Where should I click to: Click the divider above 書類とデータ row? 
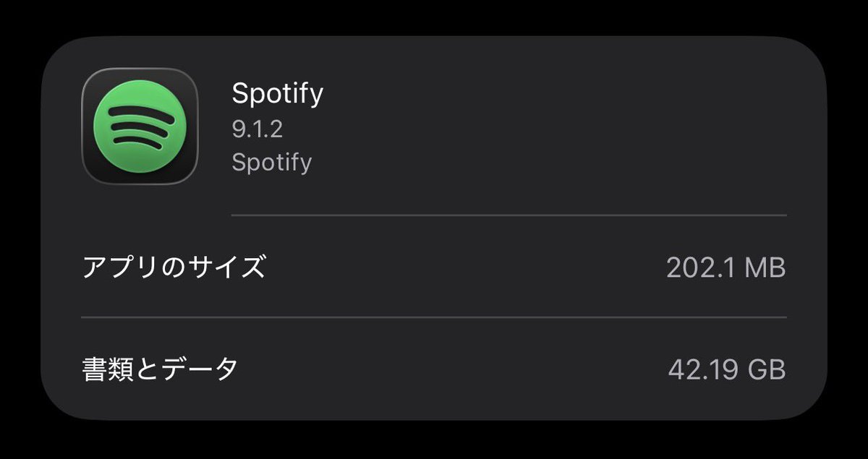tap(433, 317)
